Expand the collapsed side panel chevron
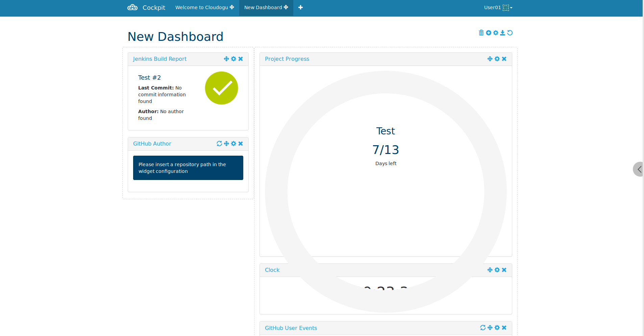This screenshot has height=336, width=644. click(x=639, y=169)
